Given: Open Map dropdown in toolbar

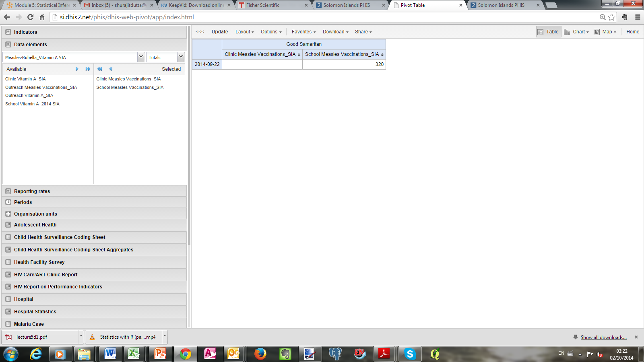Looking at the screenshot, I should tap(605, 32).
